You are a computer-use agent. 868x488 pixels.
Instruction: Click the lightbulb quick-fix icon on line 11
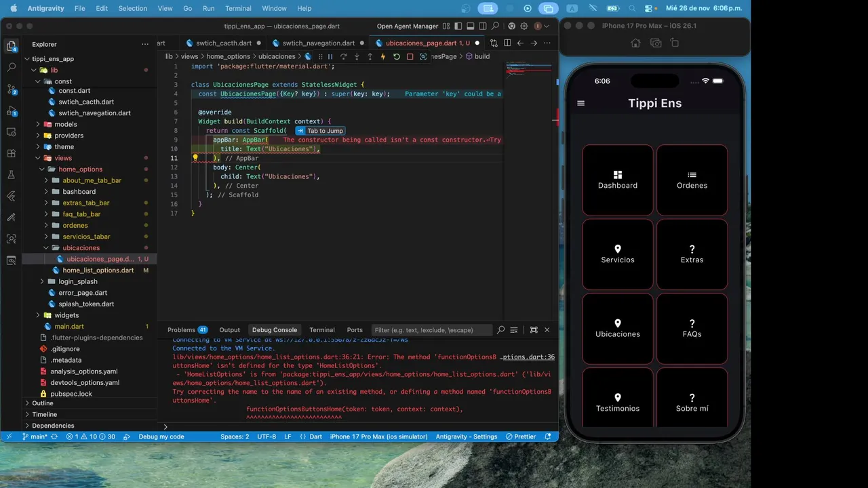(195, 158)
